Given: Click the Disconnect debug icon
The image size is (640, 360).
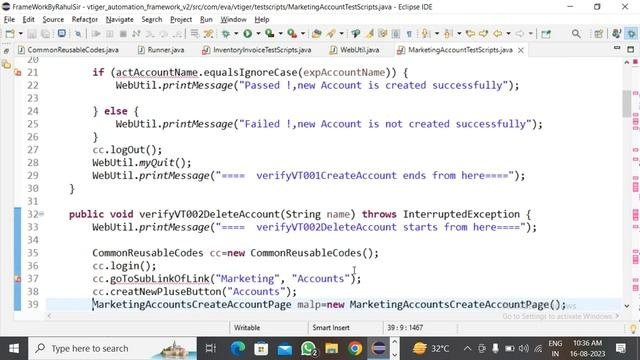Looking at the screenshot, I should point(136,34).
